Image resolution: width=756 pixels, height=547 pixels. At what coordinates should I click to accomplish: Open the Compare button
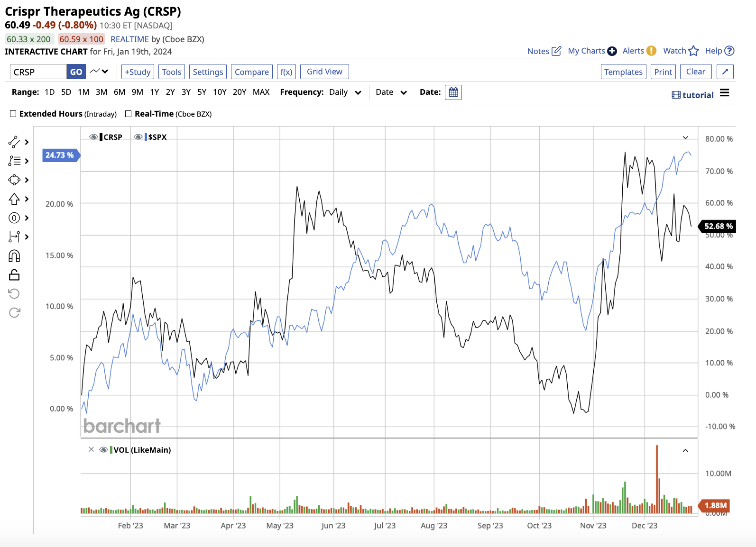pos(252,72)
